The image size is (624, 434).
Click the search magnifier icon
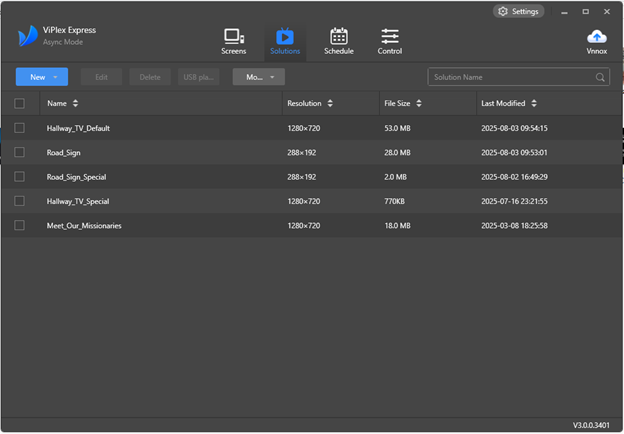[x=600, y=77]
